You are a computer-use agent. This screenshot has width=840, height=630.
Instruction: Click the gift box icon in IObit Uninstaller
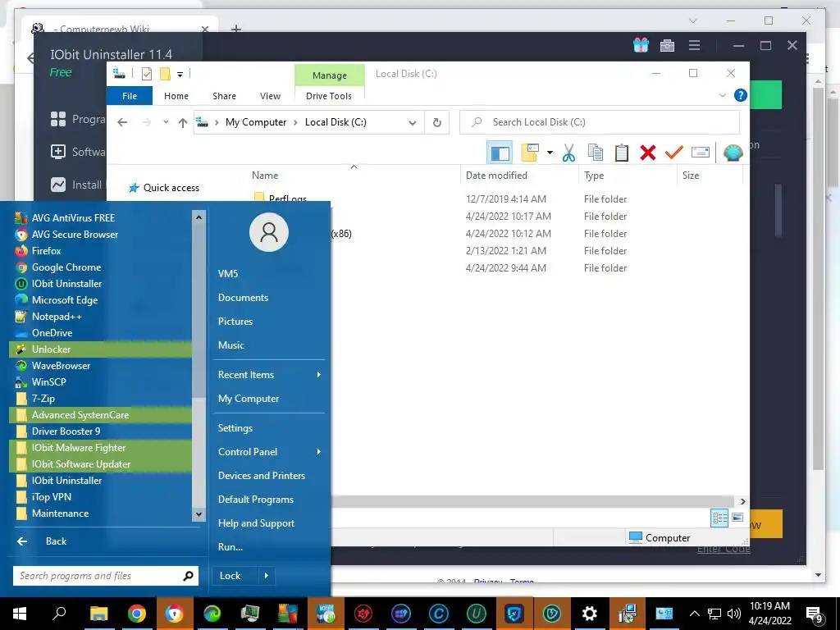pyautogui.click(x=641, y=46)
